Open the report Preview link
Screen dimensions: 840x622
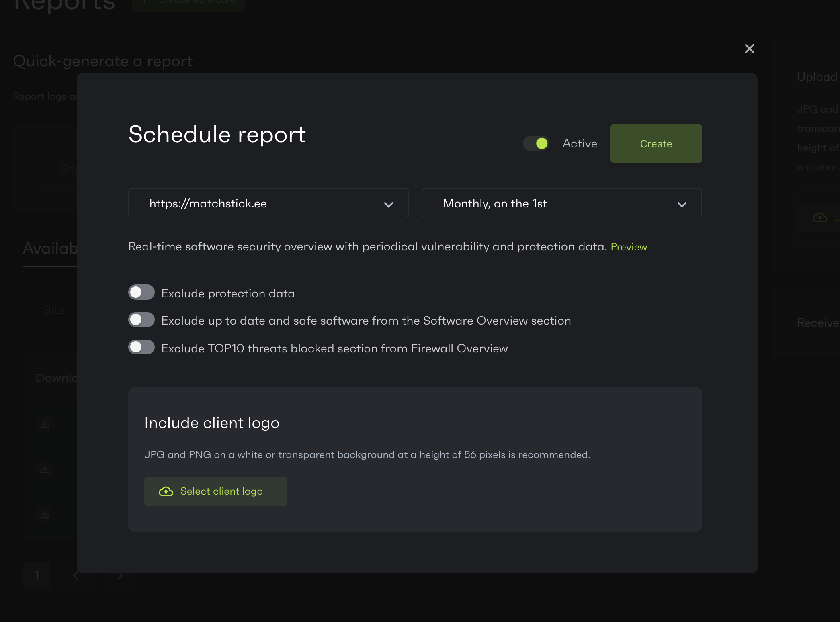coord(629,247)
